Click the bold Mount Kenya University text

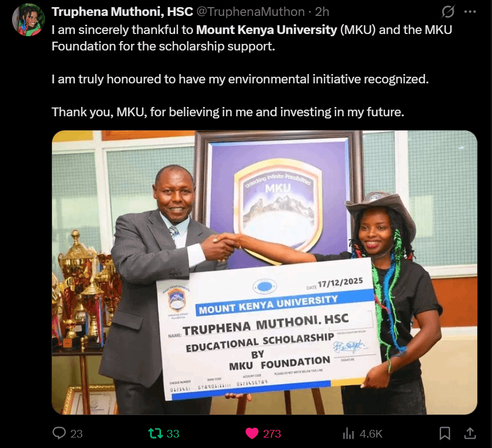[x=266, y=30]
